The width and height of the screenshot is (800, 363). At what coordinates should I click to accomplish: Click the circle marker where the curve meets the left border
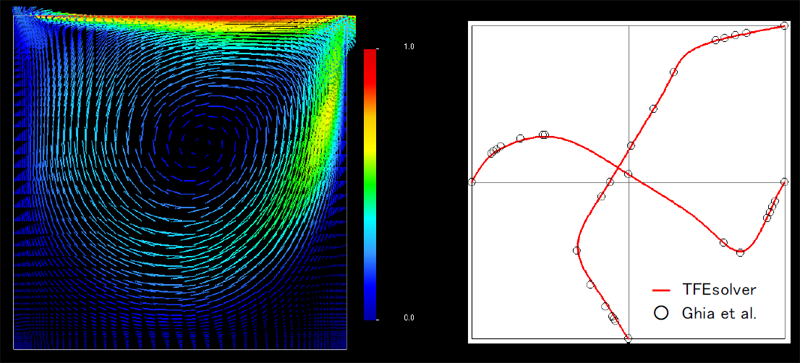472,182
